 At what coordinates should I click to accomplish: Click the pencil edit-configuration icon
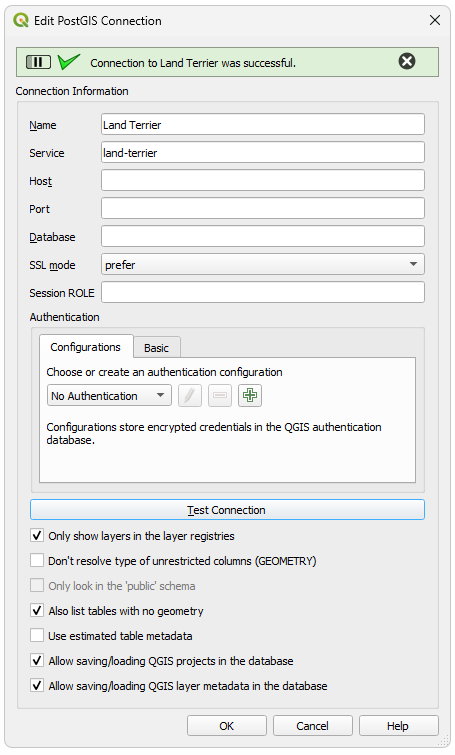[190, 396]
